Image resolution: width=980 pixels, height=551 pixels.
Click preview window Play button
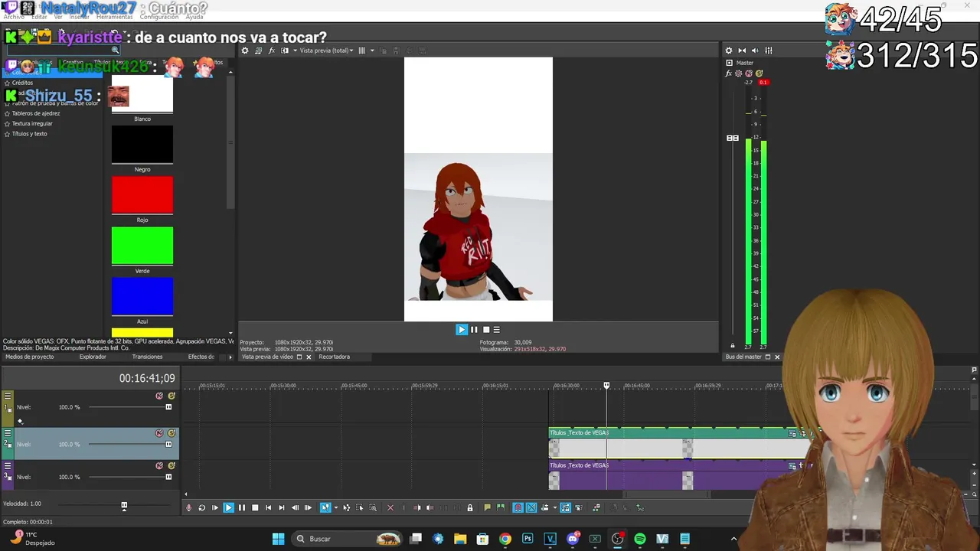tap(462, 330)
